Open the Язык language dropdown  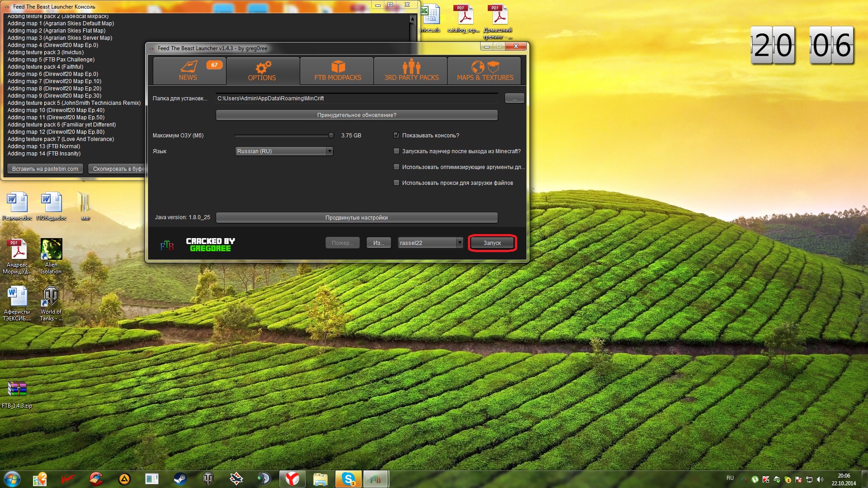(284, 151)
